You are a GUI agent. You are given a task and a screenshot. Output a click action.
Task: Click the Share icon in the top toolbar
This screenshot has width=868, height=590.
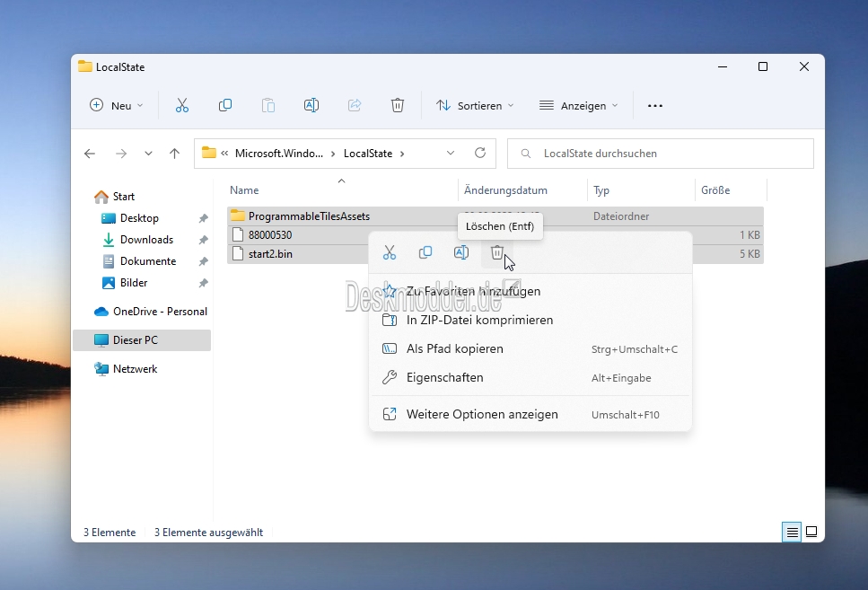(x=355, y=105)
